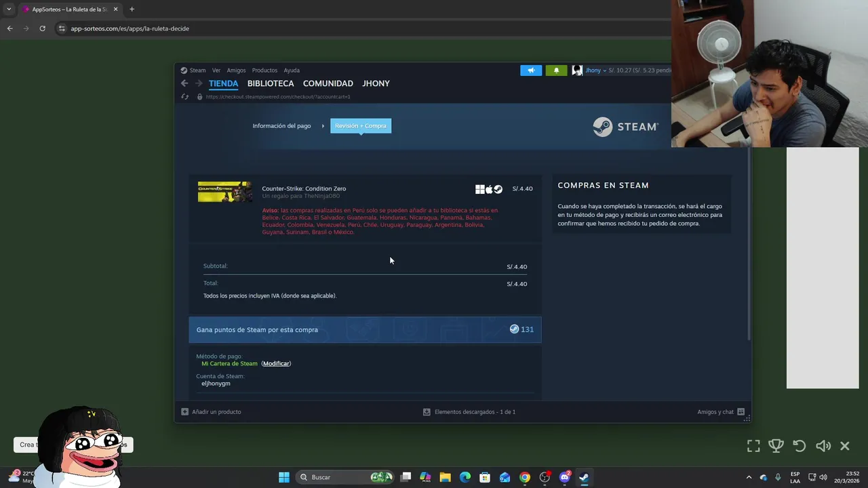Open the Steam announcements megaphone button
The image size is (868, 488).
point(531,70)
